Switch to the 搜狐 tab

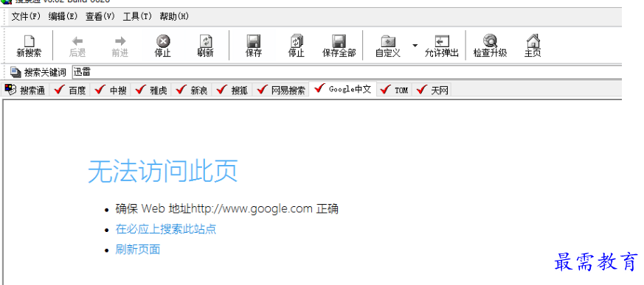[232, 90]
